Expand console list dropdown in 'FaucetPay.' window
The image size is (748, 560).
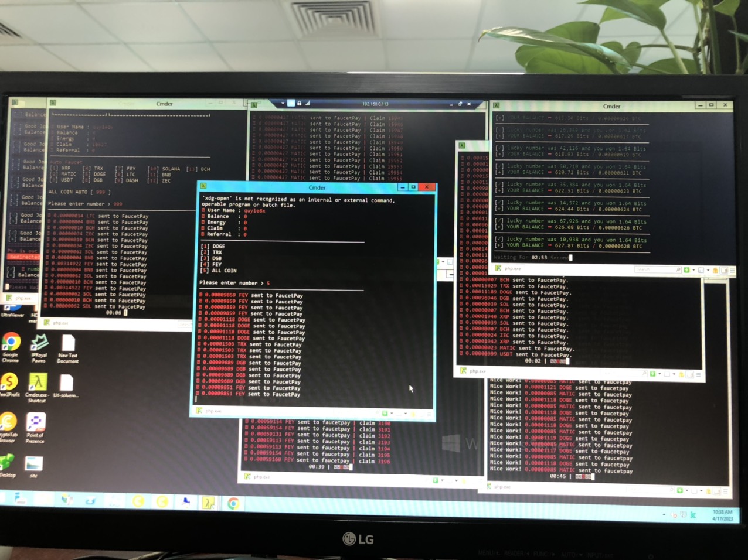click(674, 374)
